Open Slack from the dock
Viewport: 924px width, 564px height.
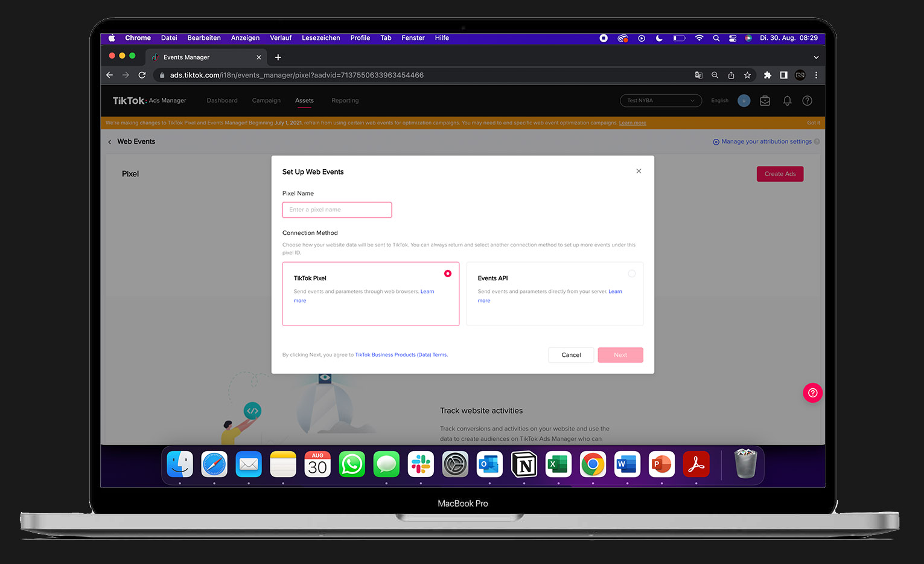click(x=421, y=464)
